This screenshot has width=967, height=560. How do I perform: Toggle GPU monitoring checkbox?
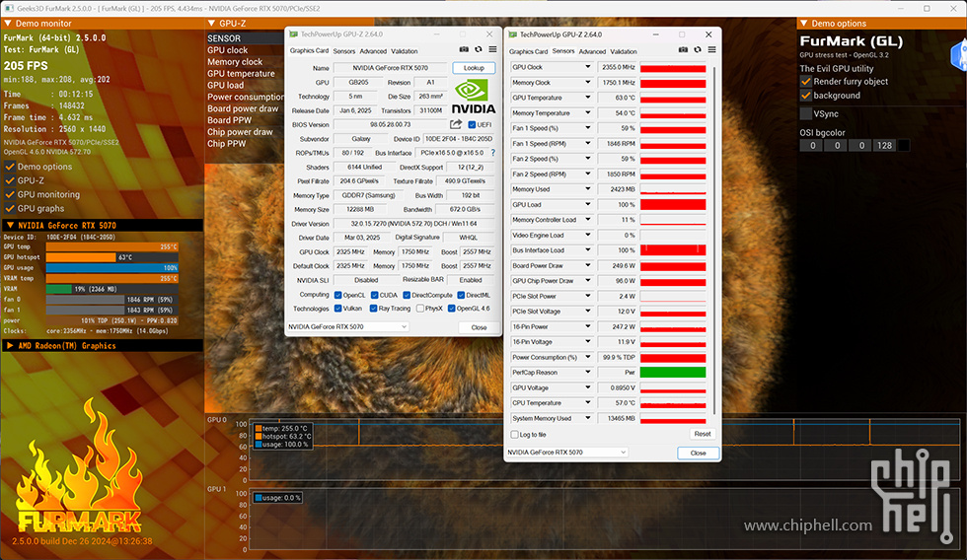(10, 194)
